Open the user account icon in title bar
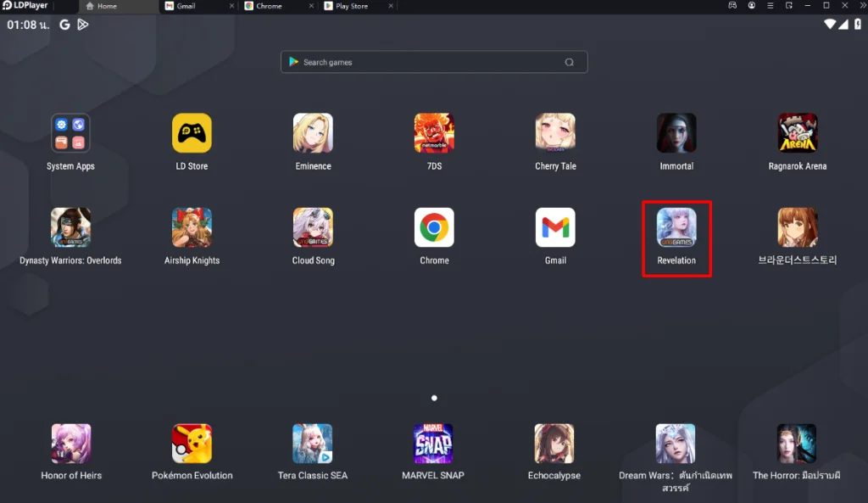The height and width of the screenshot is (503, 868). (751, 6)
